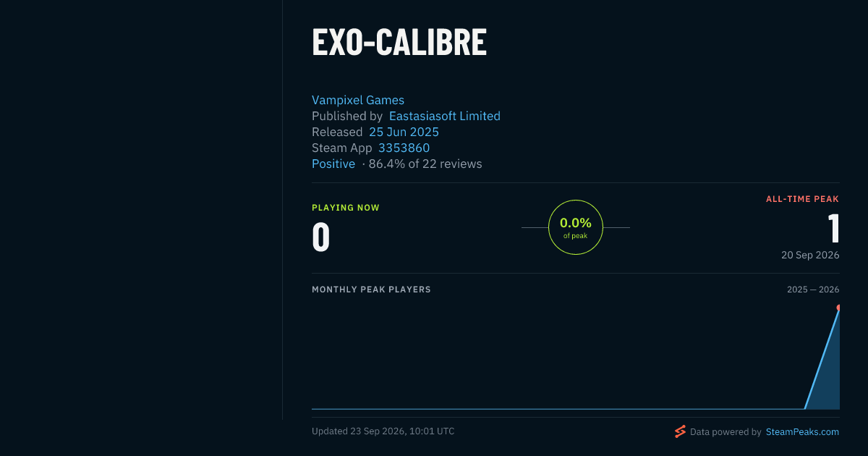Visit the SteamPeaks.com link
Viewport: 868px width, 456px height.
coord(802,431)
